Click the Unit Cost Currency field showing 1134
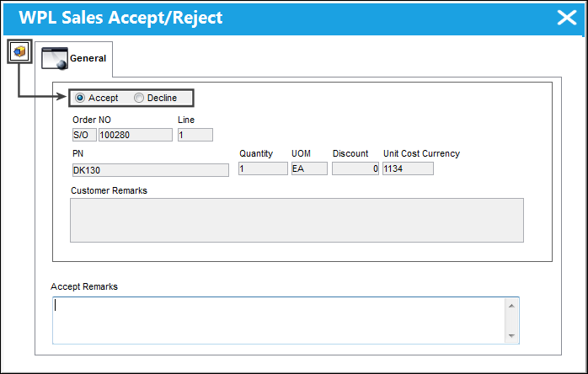Screen dimensions: 588x374 pyautogui.click(x=408, y=168)
